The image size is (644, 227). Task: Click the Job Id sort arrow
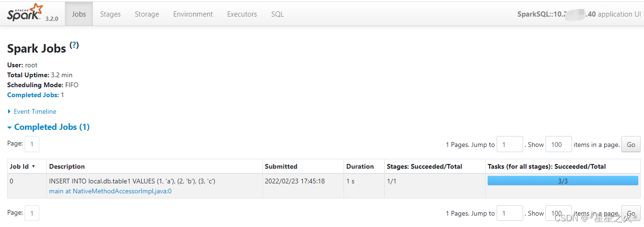[x=34, y=166]
